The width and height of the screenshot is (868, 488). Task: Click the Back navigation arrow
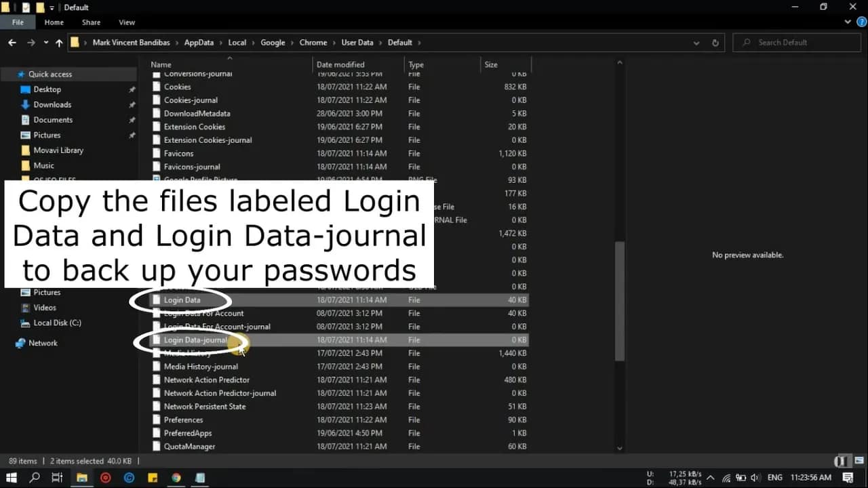click(x=12, y=43)
